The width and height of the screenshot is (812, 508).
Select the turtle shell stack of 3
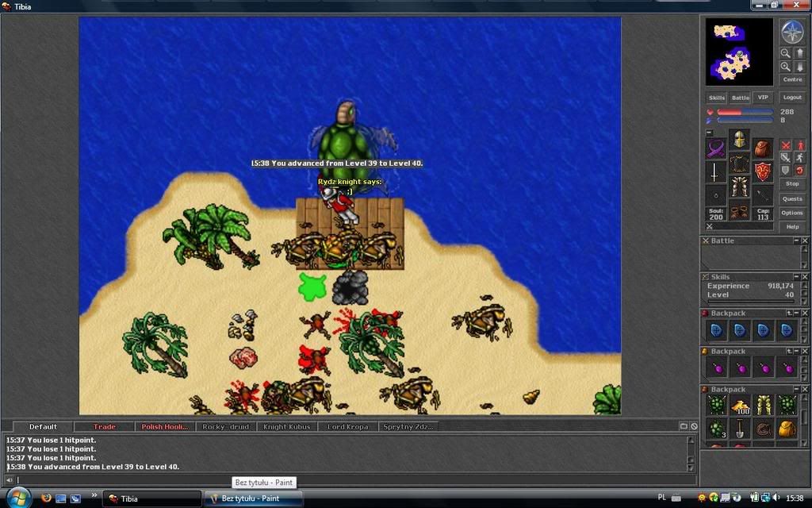[717, 429]
